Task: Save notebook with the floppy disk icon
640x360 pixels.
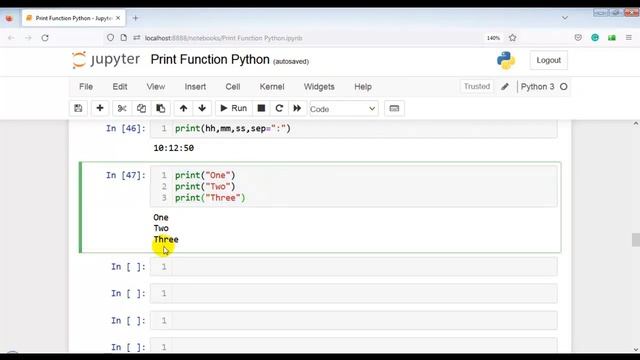Action: [x=78, y=109]
